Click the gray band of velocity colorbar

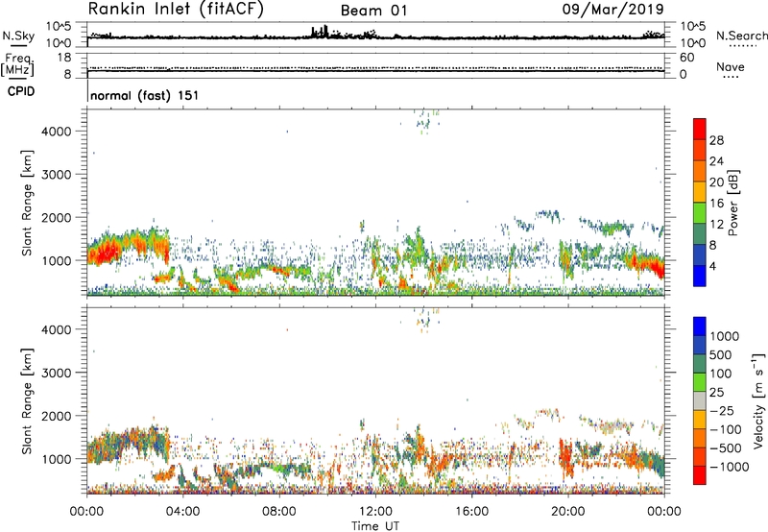(700, 401)
